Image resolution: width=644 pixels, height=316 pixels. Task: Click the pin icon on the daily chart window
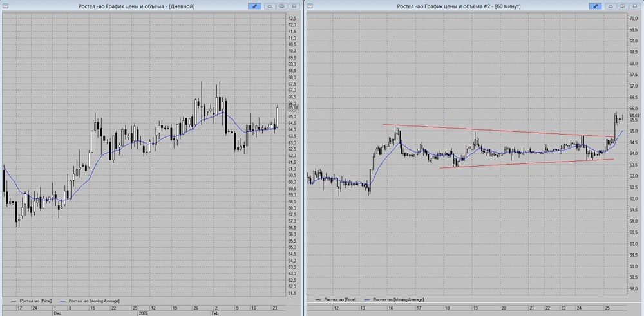pyautogui.click(x=255, y=6)
